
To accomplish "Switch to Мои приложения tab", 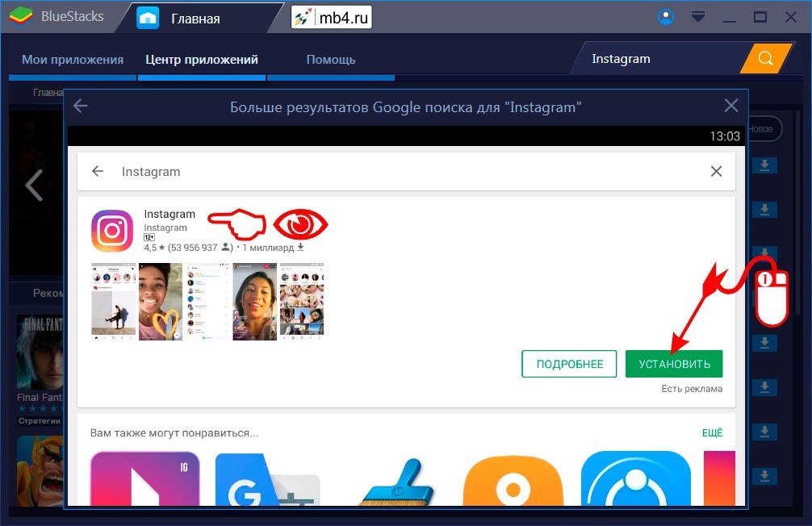I will (73, 60).
